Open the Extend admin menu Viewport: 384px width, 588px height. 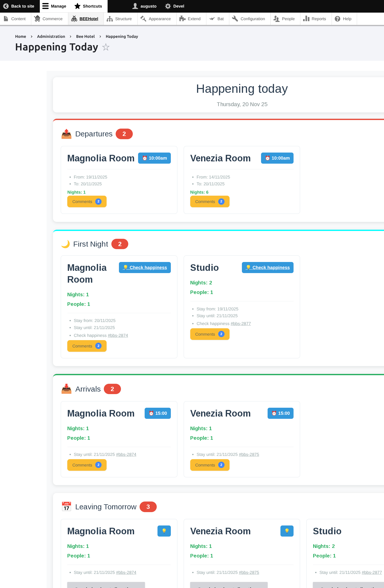[191, 19]
